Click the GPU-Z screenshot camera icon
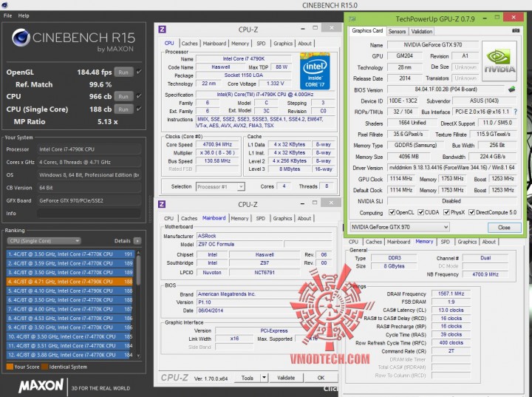Viewport: 532px width, 397px height. tap(516, 30)
